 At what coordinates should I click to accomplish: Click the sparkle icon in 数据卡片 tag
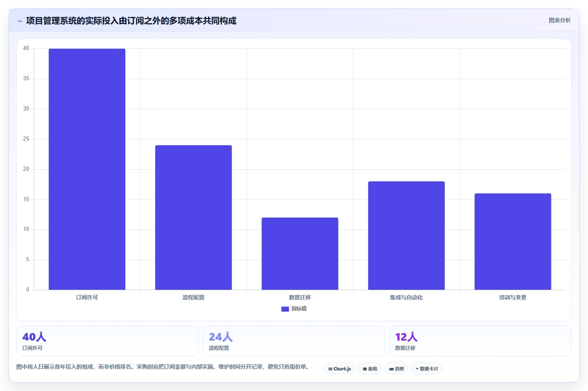coord(417,369)
